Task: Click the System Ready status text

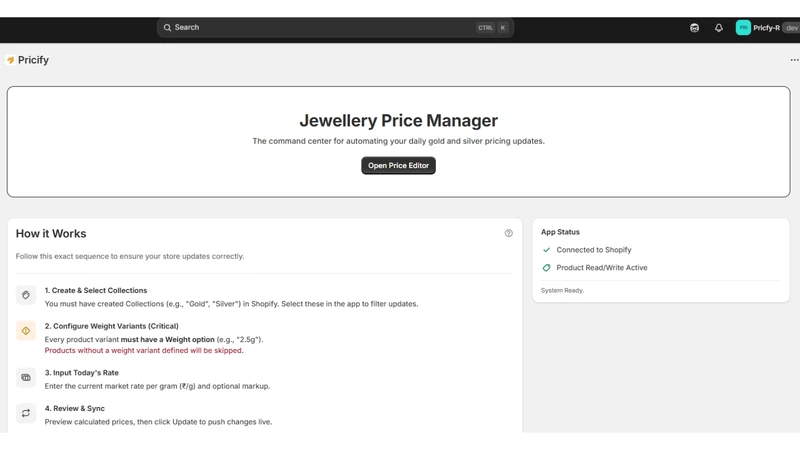Action: [x=562, y=290]
